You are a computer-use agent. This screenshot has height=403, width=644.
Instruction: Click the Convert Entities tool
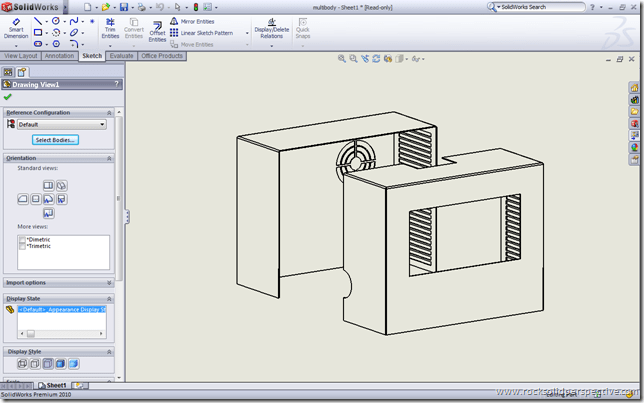(x=134, y=28)
